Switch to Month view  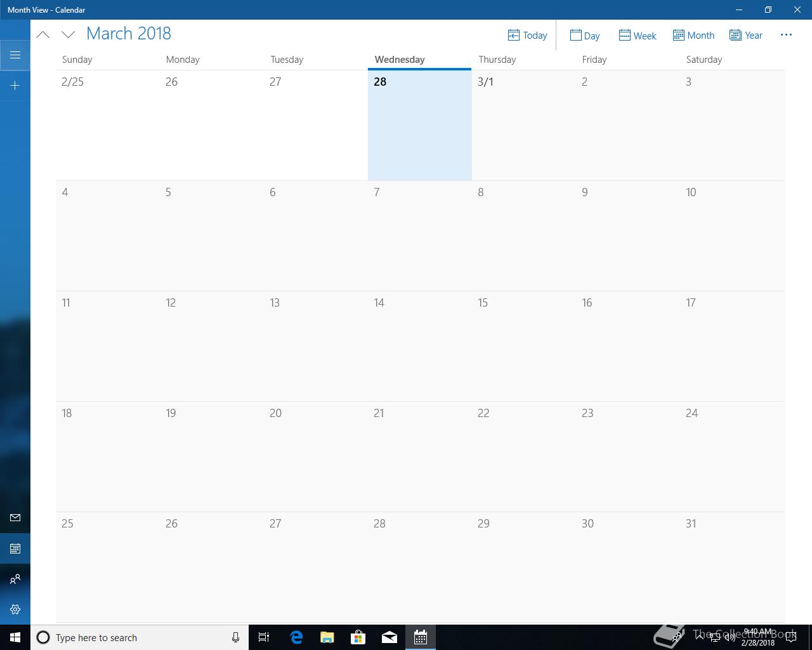pyautogui.click(x=693, y=36)
